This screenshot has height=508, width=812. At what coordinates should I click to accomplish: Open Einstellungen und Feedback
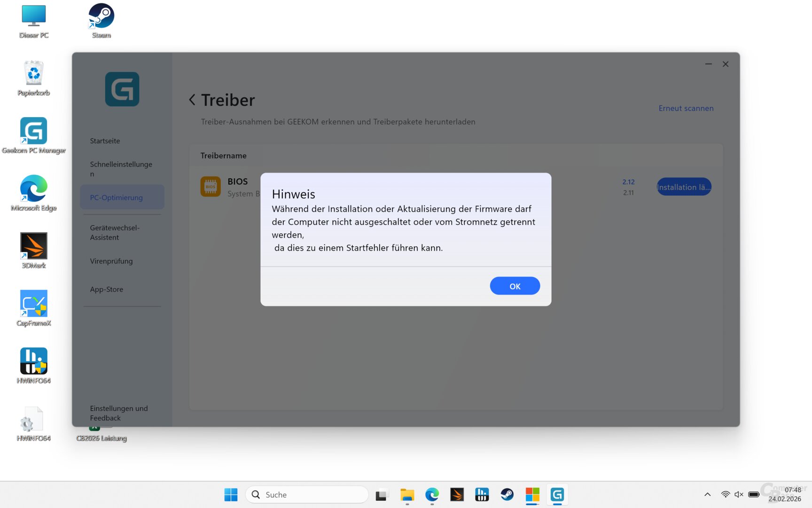[x=119, y=413]
